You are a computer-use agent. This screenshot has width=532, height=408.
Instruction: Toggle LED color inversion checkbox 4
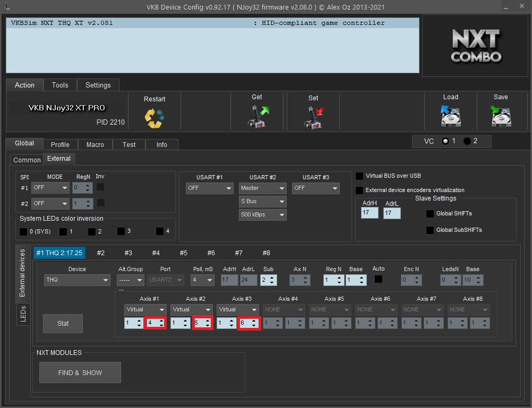160,231
